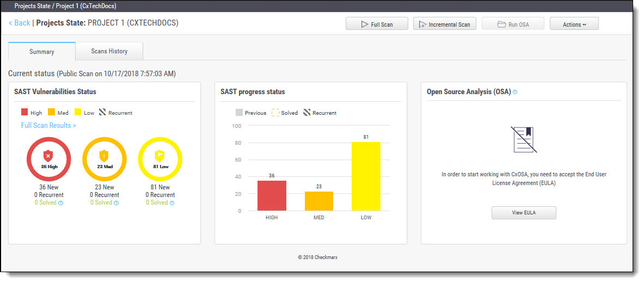This screenshot has width=644, height=283.
Task: Start a Full Scan
Action: [377, 24]
